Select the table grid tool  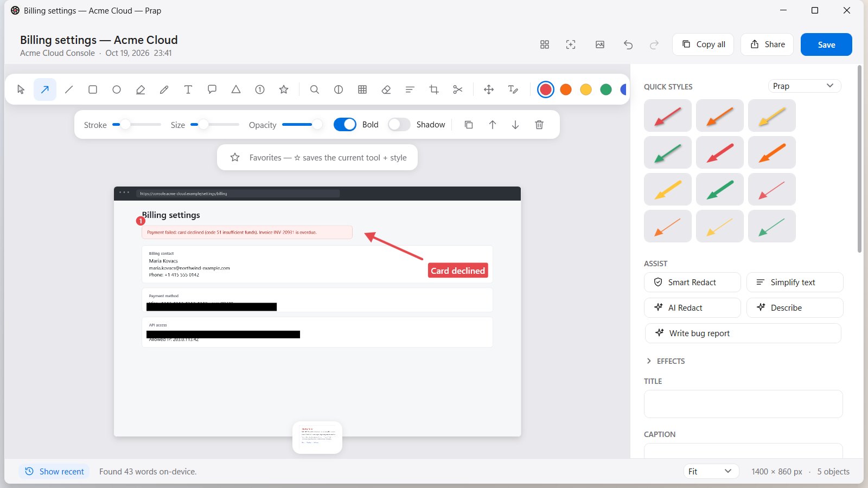362,89
